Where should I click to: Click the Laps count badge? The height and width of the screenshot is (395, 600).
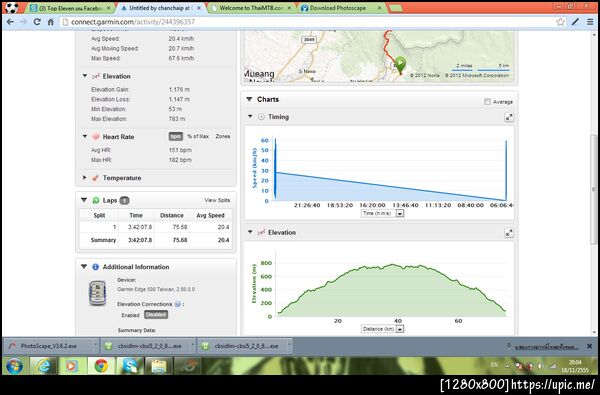pyautogui.click(x=124, y=200)
